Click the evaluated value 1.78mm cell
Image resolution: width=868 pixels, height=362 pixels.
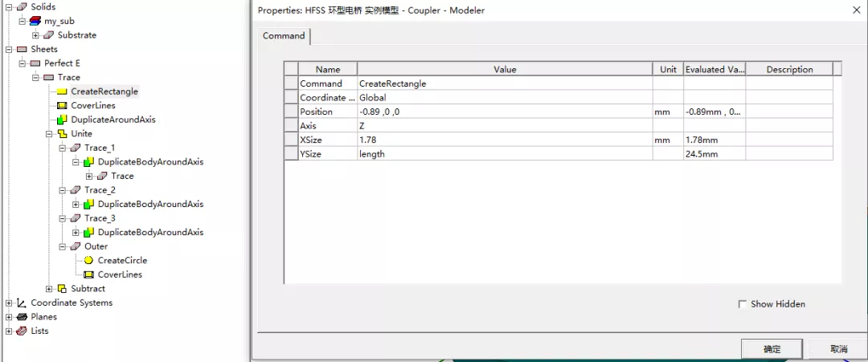pyautogui.click(x=714, y=140)
